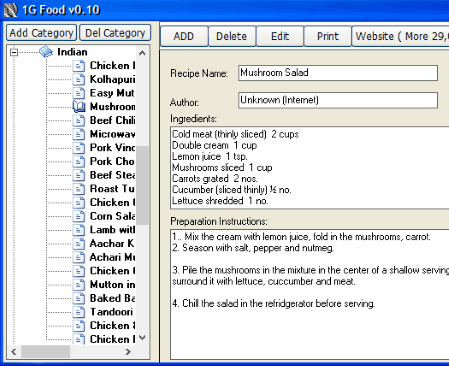Click the recipe icon beside Kolhapuri
This screenshot has width=449, height=366.
click(79, 79)
